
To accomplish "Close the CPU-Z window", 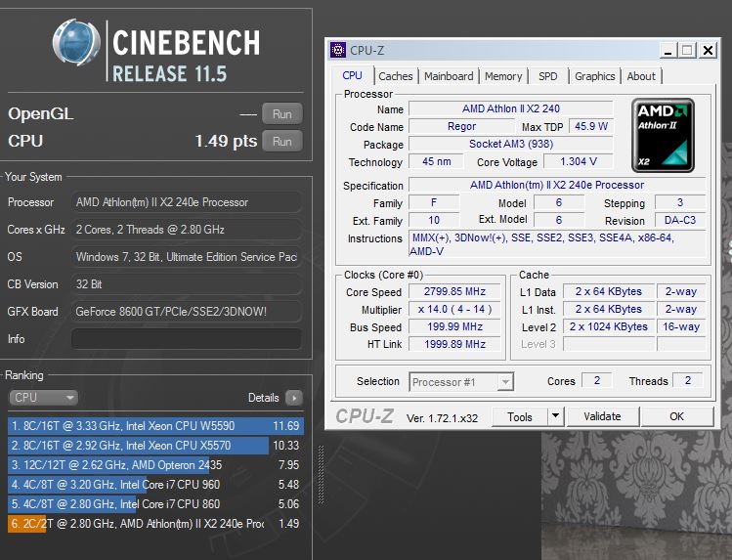I will click(x=708, y=50).
